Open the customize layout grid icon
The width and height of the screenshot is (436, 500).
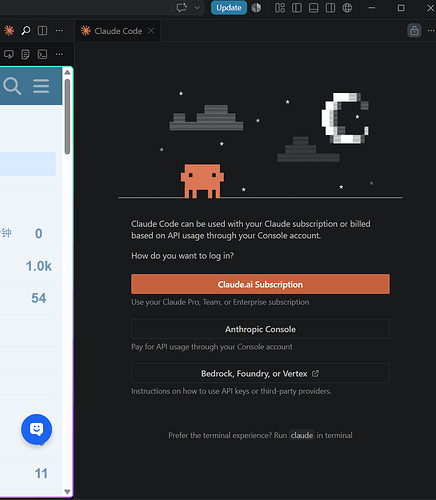[280, 8]
